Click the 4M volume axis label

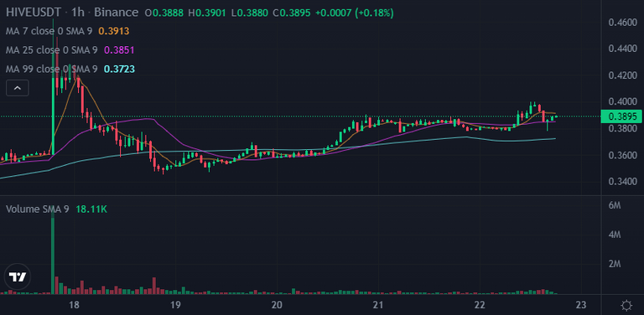(x=614, y=235)
